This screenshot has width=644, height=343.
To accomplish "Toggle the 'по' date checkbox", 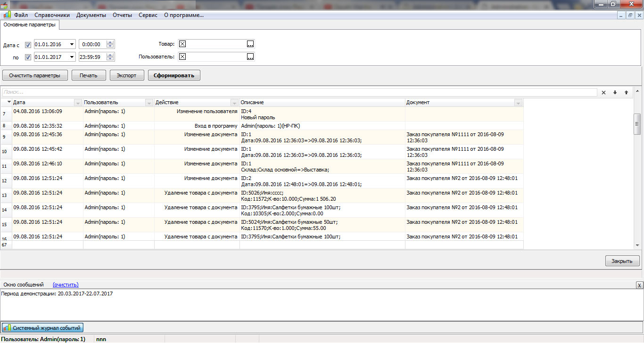I will (28, 57).
